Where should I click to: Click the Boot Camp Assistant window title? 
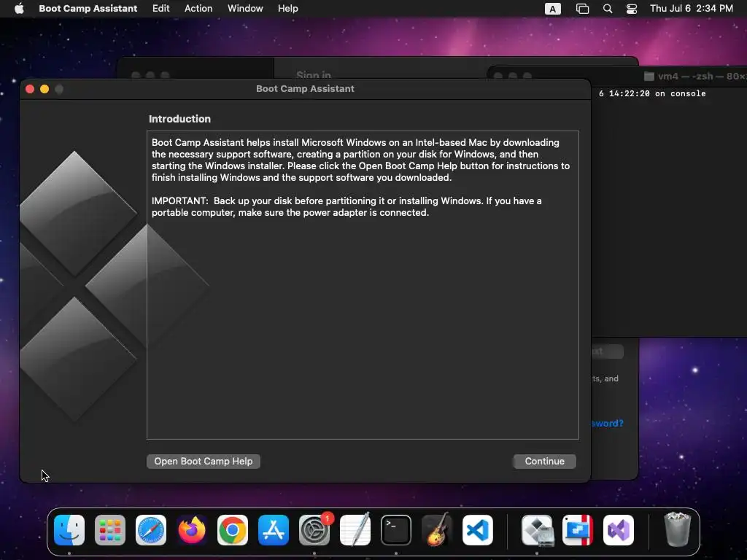coord(305,88)
